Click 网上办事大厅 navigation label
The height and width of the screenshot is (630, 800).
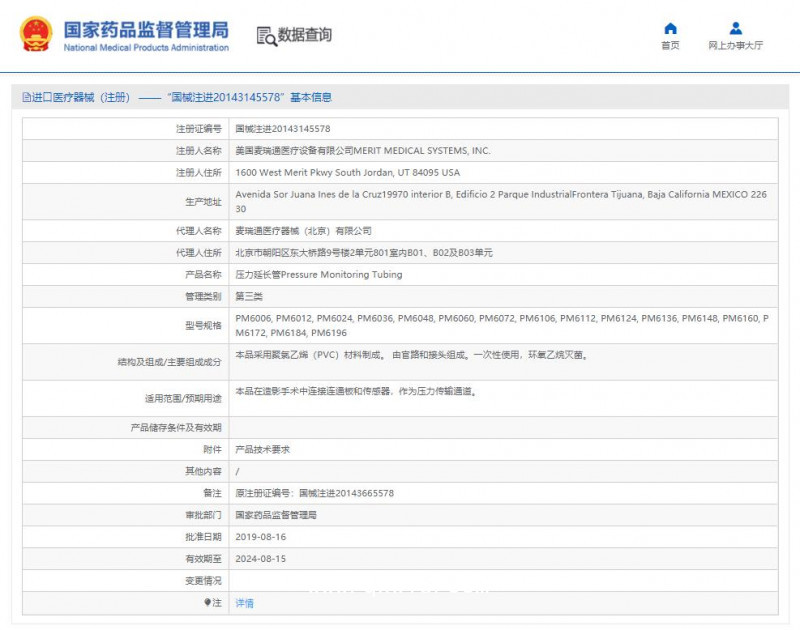[x=735, y=45]
